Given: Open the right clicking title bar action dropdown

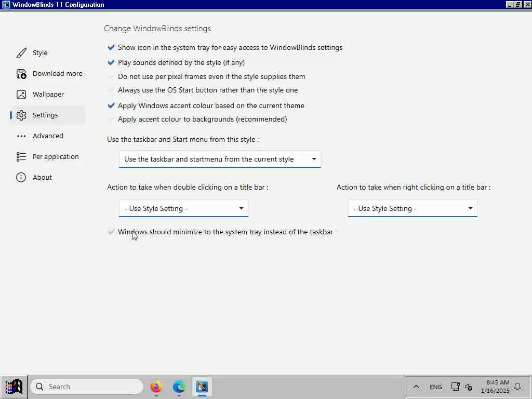Looking at the screenshot, I should pyautogui.click(x=413, y=208).
